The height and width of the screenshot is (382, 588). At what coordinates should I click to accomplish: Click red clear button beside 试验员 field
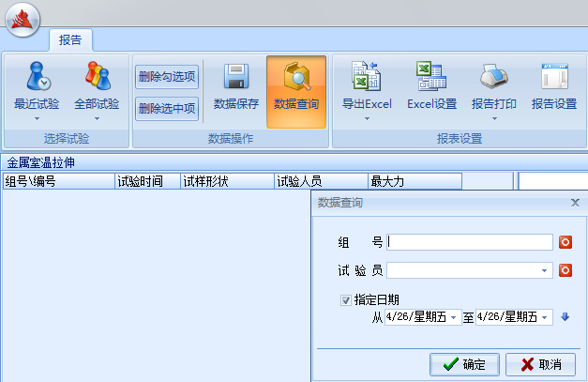(565, 271)
